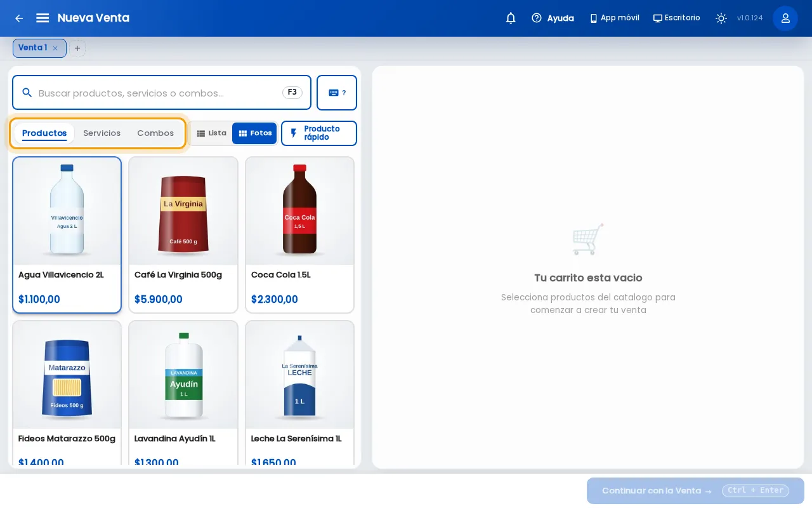Add Fideos Matarazzo 500g to cart
Viewport: 812px width, 508px height.
(x=67, y=394)
